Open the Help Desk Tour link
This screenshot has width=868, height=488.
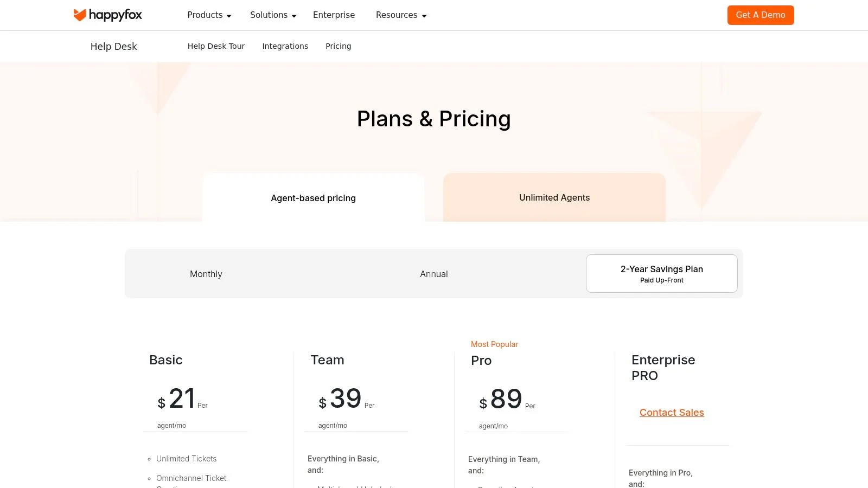tap(216, 46)
